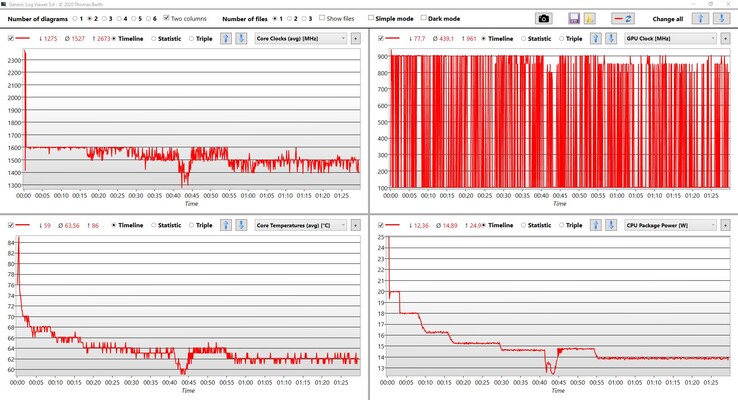Click the line style icon in top toolbar

click(622, 18)
